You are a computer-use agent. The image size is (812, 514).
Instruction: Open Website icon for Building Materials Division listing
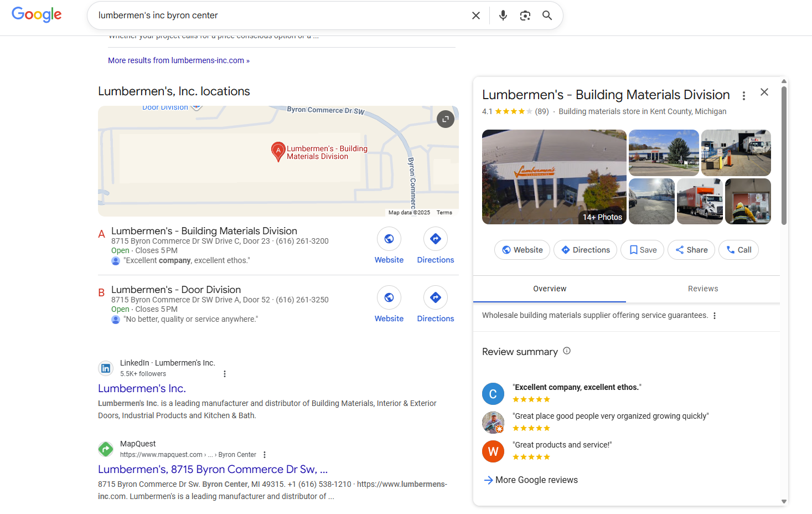tap(389, 239)
